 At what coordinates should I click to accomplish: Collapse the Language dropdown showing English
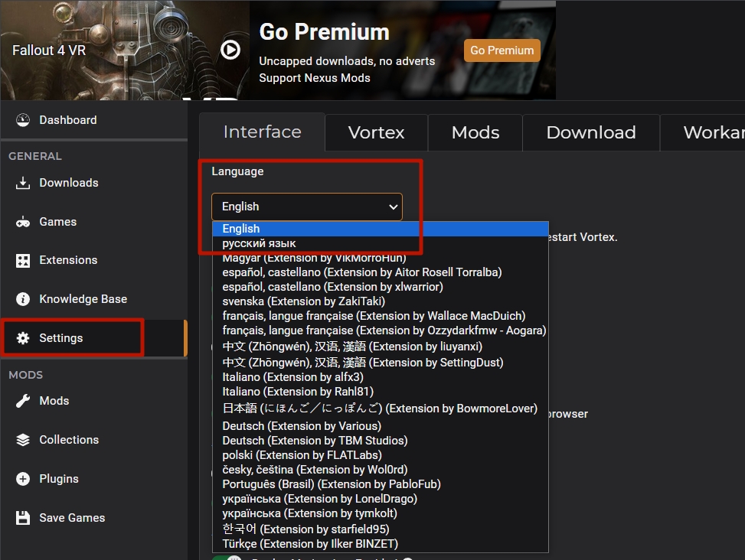click(307, 207)
